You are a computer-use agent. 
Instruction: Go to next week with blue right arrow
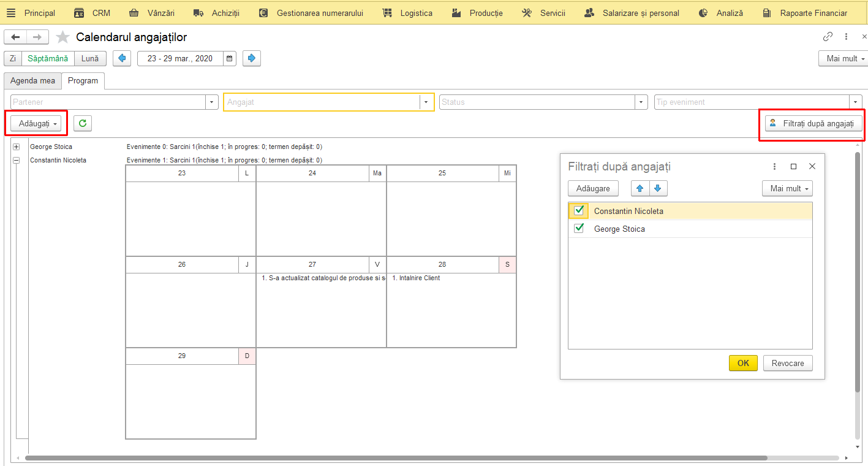tap(252, 58)
